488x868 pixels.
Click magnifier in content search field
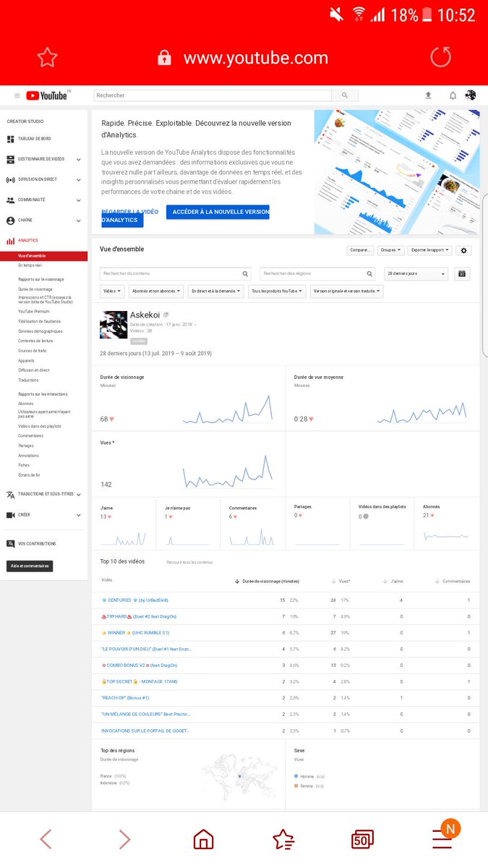[246, 274]
